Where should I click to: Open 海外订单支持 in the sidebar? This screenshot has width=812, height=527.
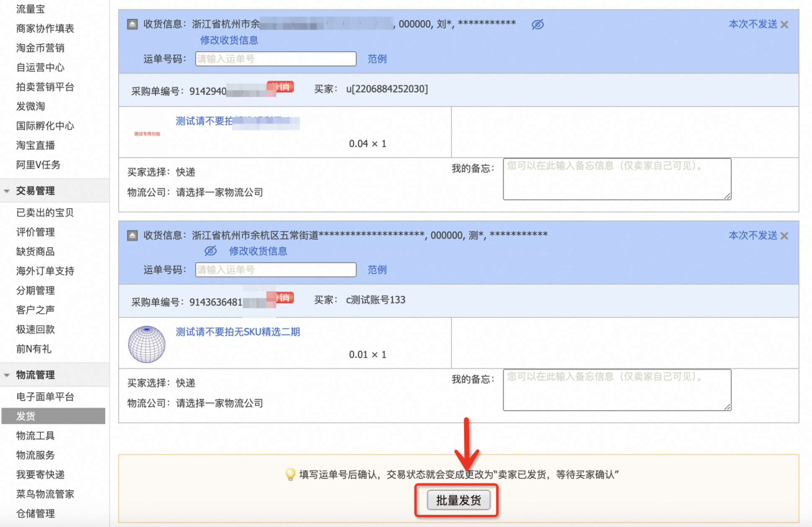pos(45,271)
